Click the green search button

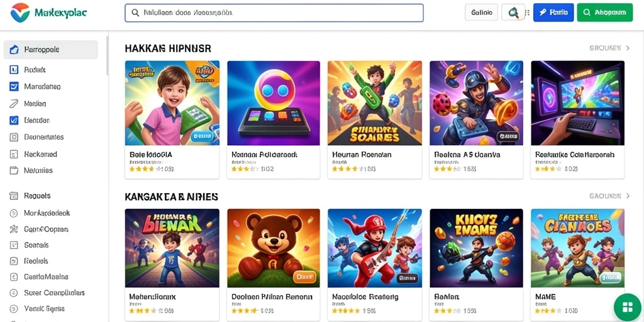click(x=604, y=13)
